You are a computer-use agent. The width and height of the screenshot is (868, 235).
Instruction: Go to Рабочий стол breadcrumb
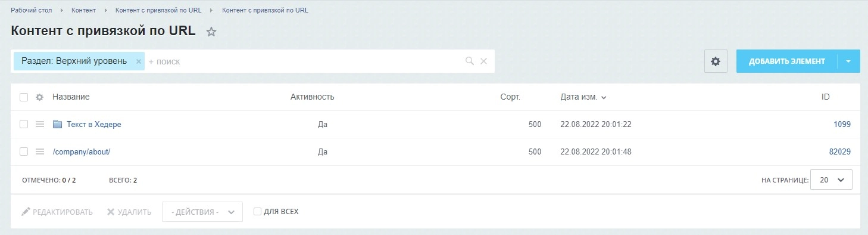point(35,10)
